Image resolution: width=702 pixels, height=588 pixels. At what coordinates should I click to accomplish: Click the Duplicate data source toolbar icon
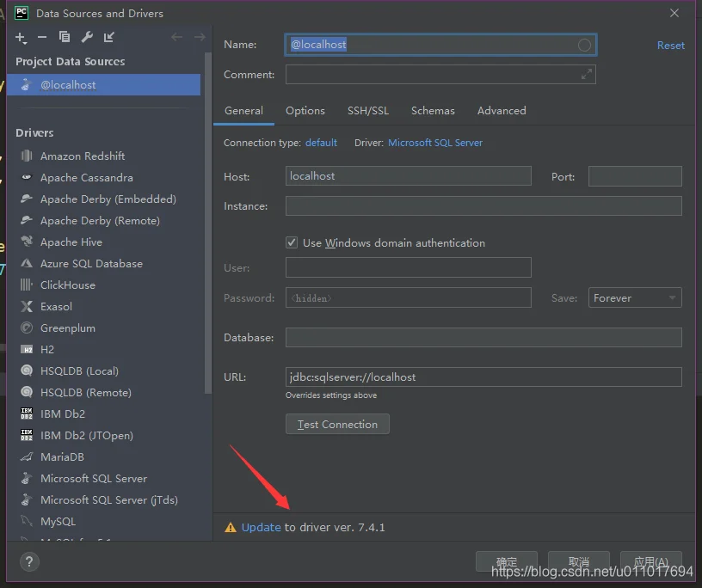[x=65, y=37]
